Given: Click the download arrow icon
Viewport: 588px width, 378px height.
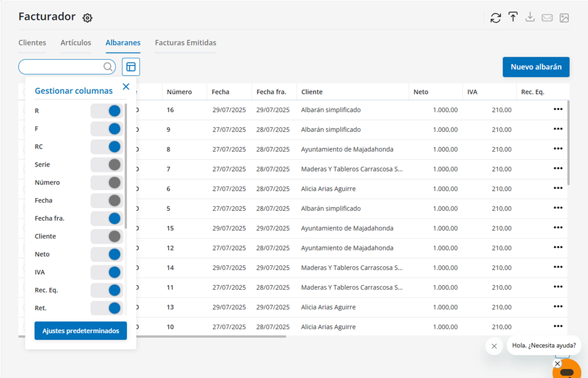Looking at the screenshot, I should 530,17.
